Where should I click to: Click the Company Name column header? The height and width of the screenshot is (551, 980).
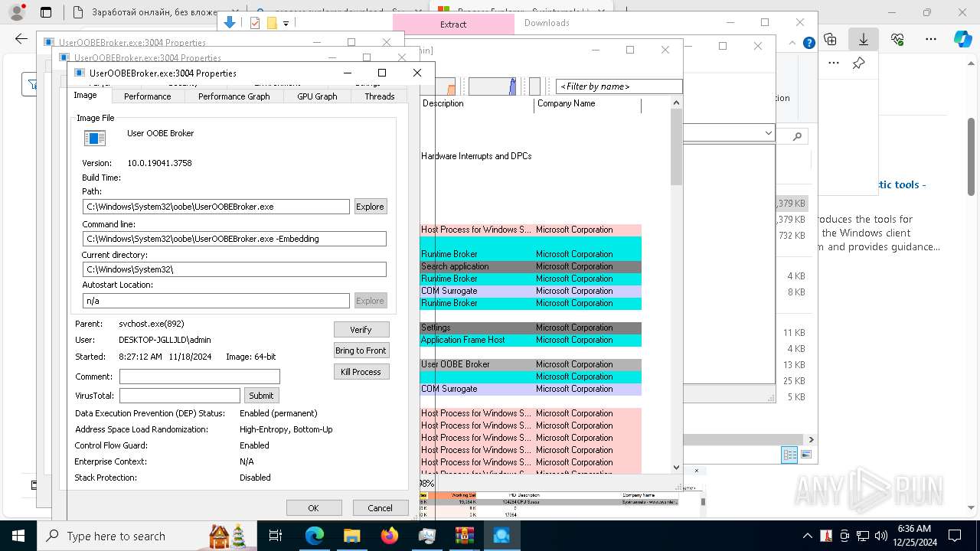point(587,104)
